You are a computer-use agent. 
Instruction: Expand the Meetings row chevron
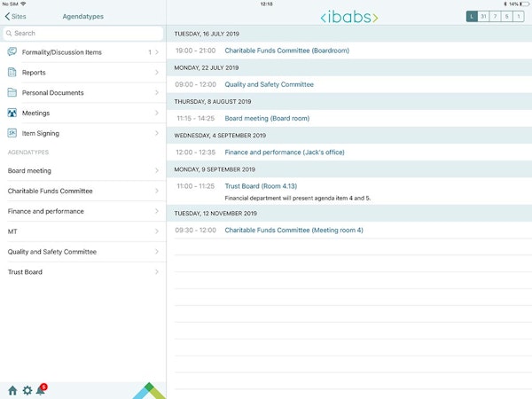coord(157,113)
